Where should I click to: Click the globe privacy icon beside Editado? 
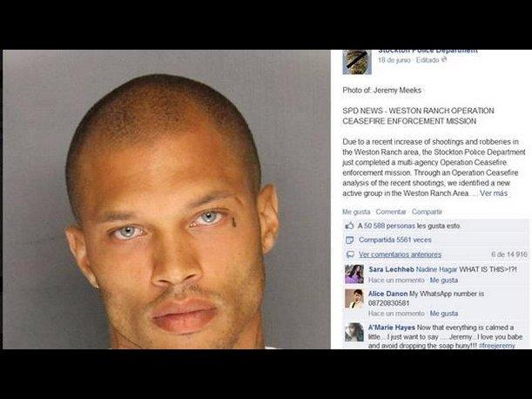444,59
